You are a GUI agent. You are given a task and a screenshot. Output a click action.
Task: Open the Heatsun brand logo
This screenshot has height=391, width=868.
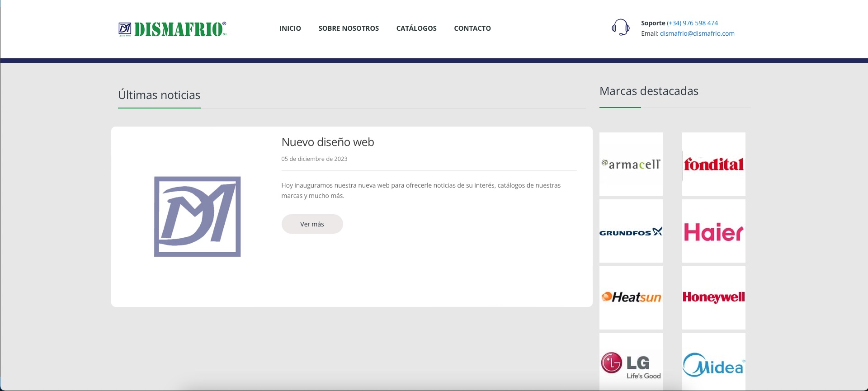(x=631, y=297)
